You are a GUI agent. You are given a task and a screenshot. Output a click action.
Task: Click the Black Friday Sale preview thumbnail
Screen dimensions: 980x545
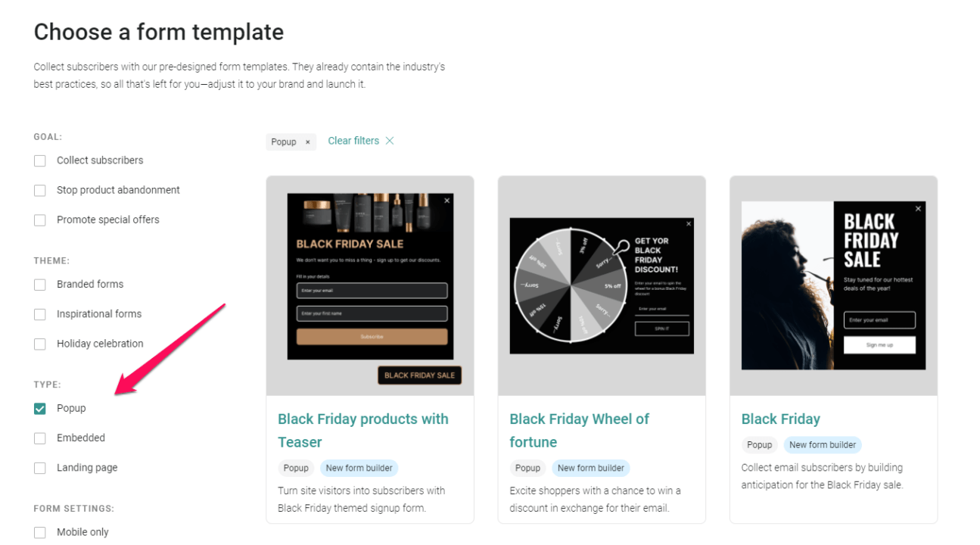point(832,285)
